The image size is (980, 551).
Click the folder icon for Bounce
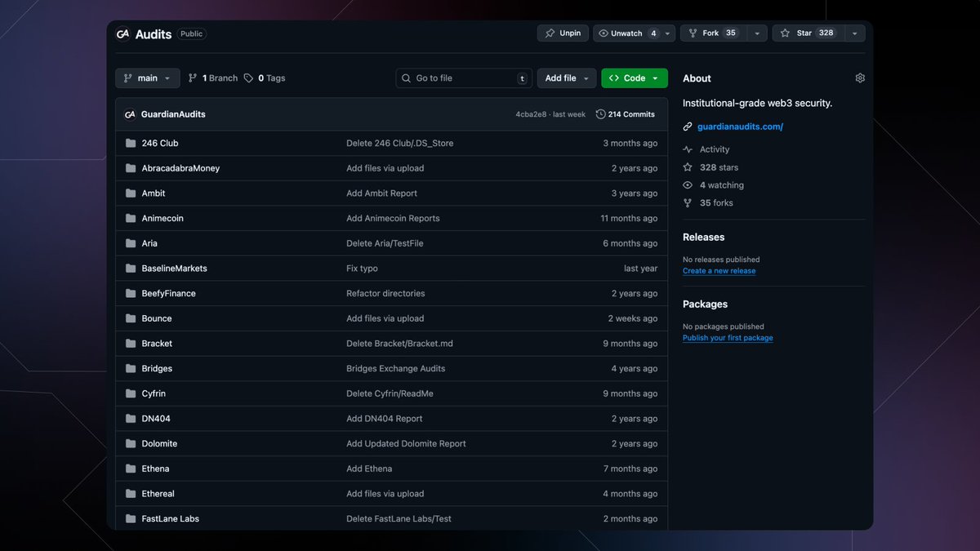[131, 318]
